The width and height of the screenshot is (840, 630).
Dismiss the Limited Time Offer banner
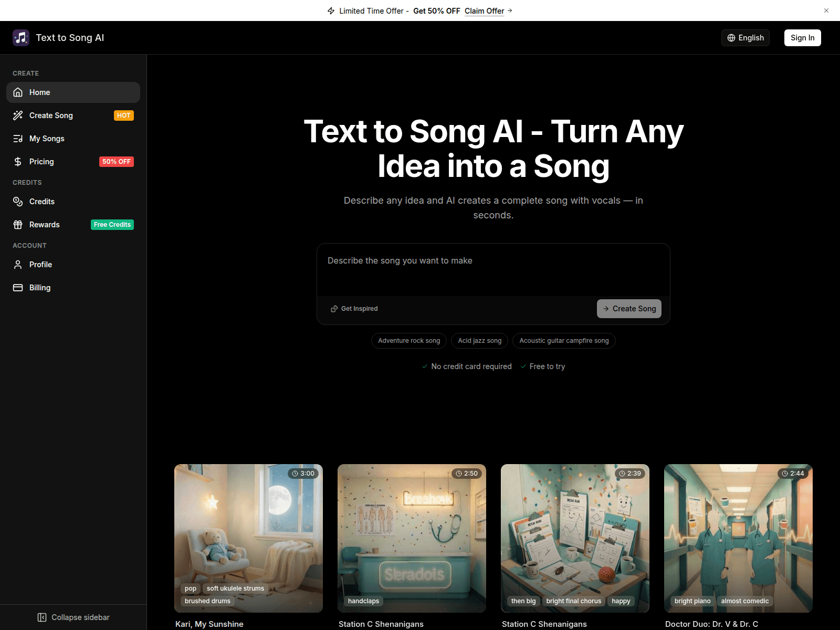point(826,10)
